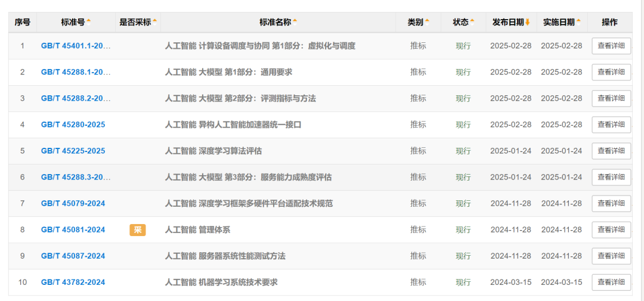This screenshot has height=301, width=644.
Task: View details for 服务器系统性能测试方法
Action: click(x=611, y=256)
